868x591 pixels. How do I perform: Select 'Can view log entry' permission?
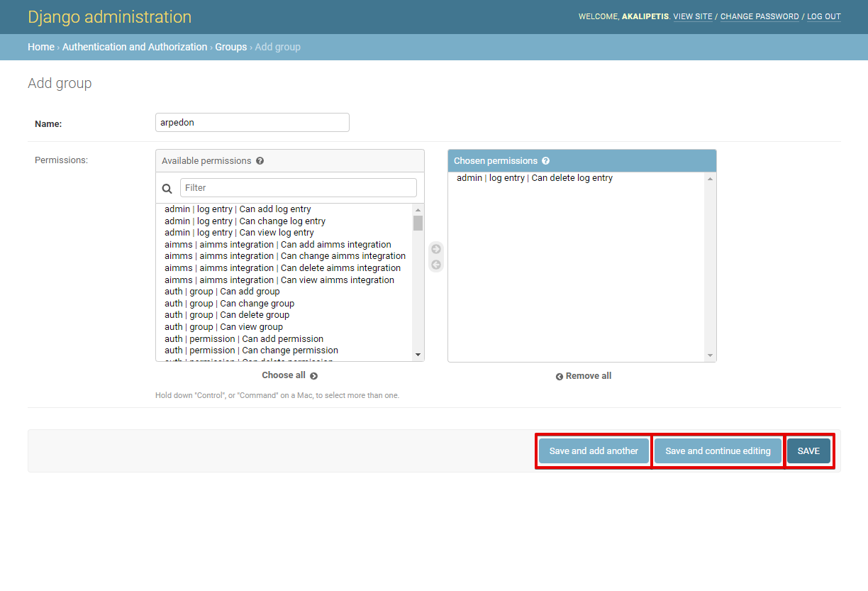click(x=284, y=233)
